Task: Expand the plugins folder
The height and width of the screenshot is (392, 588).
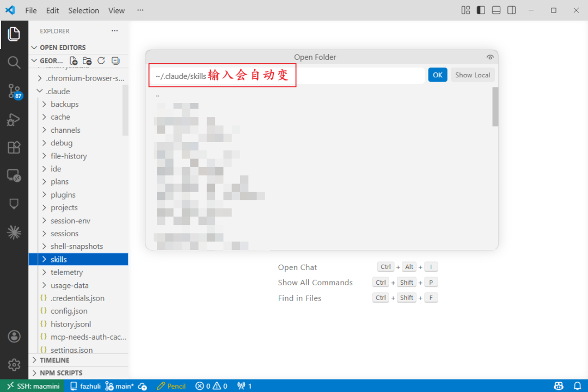Action: [78, 195]
